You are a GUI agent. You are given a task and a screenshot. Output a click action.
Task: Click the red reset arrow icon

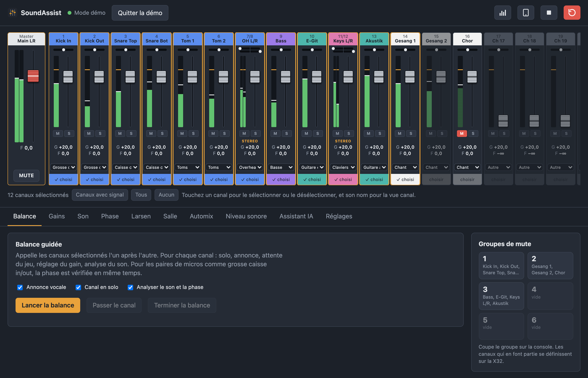(x=572, y=13)
